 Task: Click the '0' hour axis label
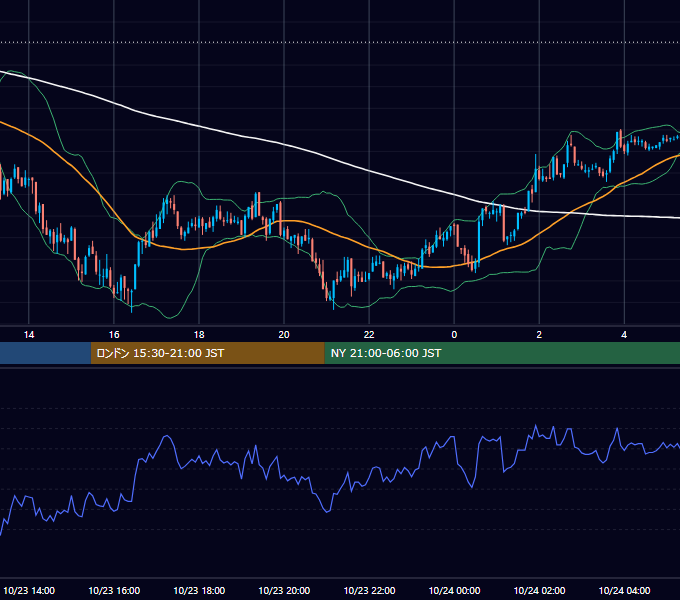(x=454, y=335)
